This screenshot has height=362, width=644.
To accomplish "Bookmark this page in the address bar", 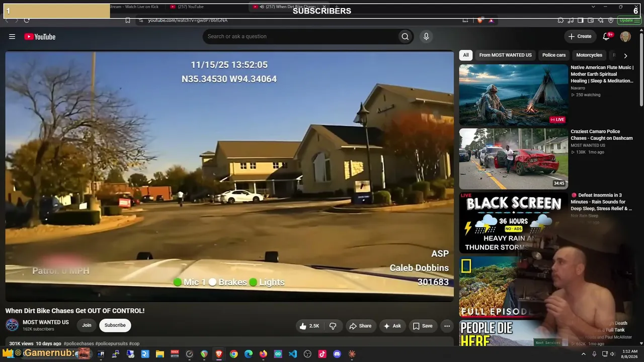I will (x=128, y=20).
